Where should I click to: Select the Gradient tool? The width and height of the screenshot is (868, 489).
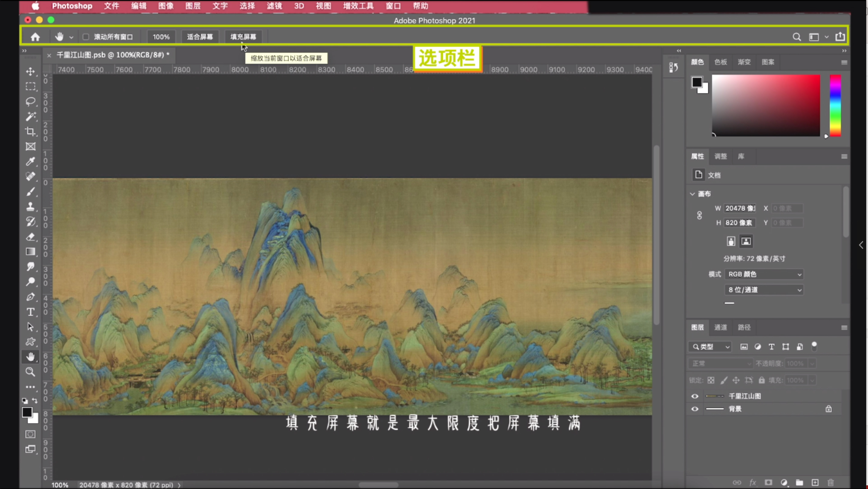click(x=31, y=252)
